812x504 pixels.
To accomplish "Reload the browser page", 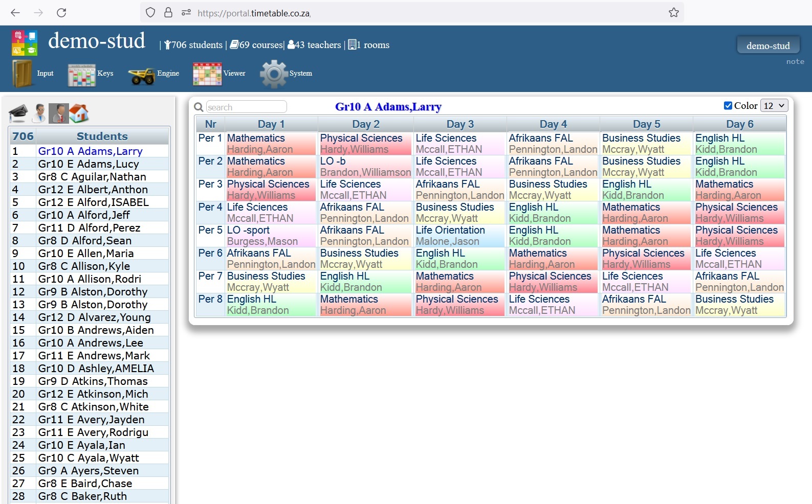I will tap(61, 13).
